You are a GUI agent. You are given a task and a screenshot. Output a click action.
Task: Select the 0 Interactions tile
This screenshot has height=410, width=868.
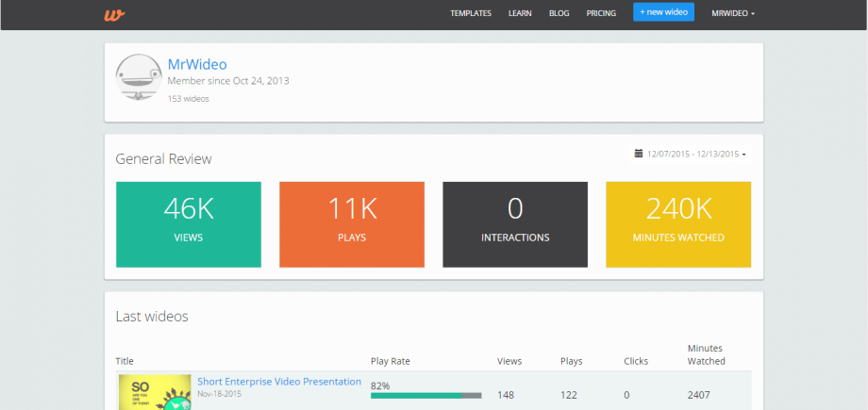tap(515, 224)
